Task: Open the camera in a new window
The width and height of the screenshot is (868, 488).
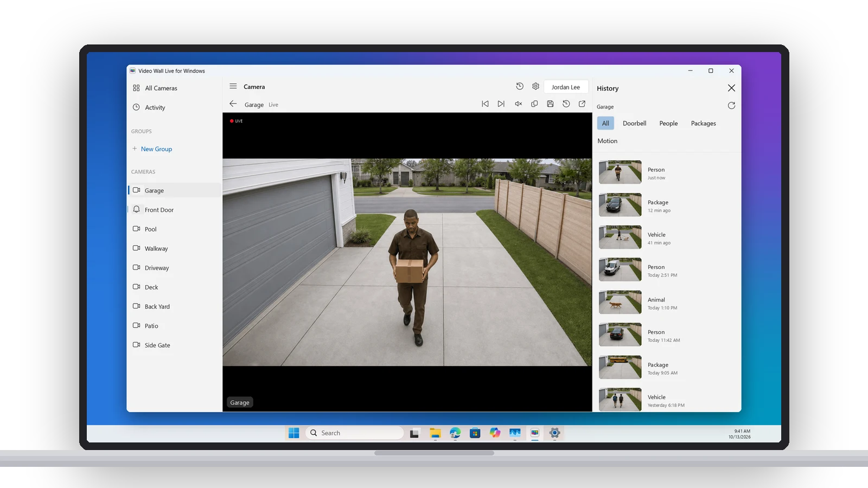Action: 582,104
